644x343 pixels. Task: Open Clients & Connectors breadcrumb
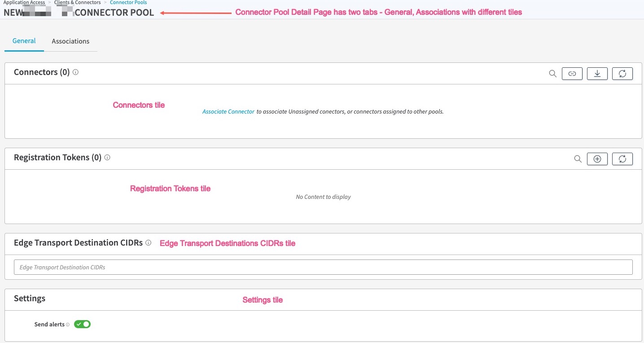[x=77, y=3]
